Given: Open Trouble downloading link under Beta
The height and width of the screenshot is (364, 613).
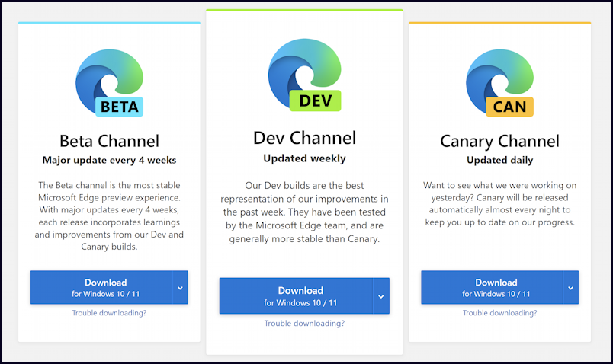Looking at the screenshot, I should [109, 313].
